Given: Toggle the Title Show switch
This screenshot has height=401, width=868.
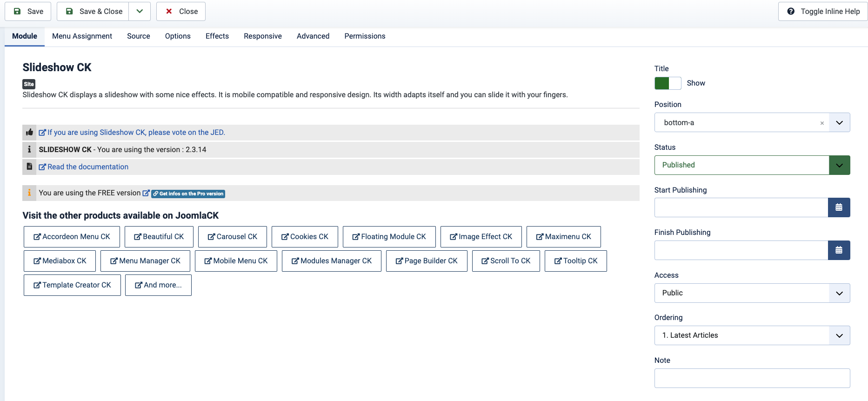Looking at the screenshot, I should coord(668,83).
